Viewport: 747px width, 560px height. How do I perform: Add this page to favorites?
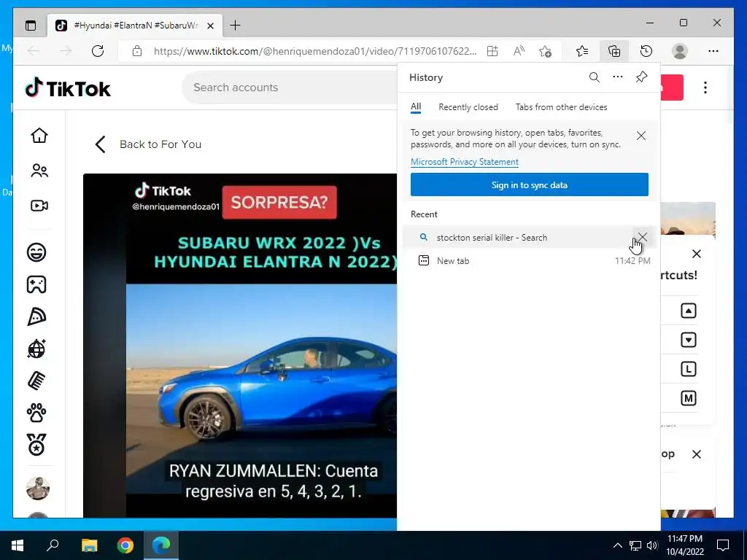pyautogui.click(x=546, y=51)
